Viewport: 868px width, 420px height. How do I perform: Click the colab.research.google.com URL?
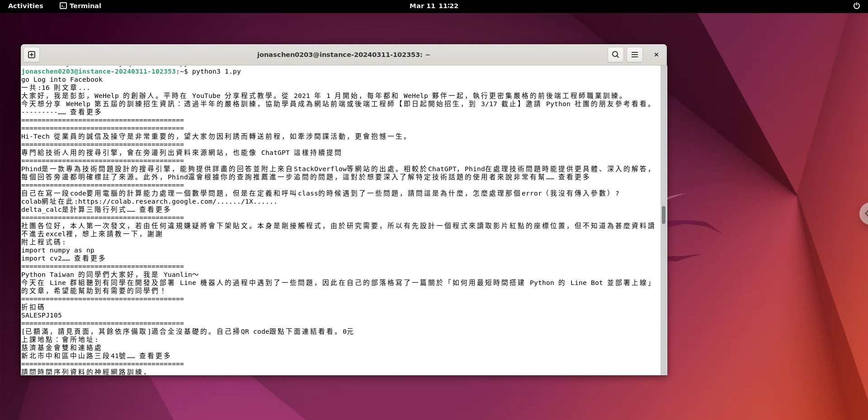[x=177, y=201]
